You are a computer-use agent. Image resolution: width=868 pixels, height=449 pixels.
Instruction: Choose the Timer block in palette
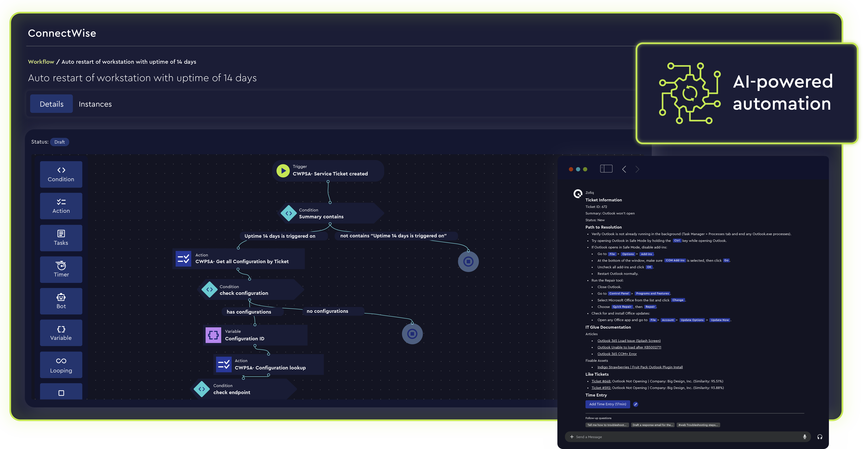[x=61, y=269]
